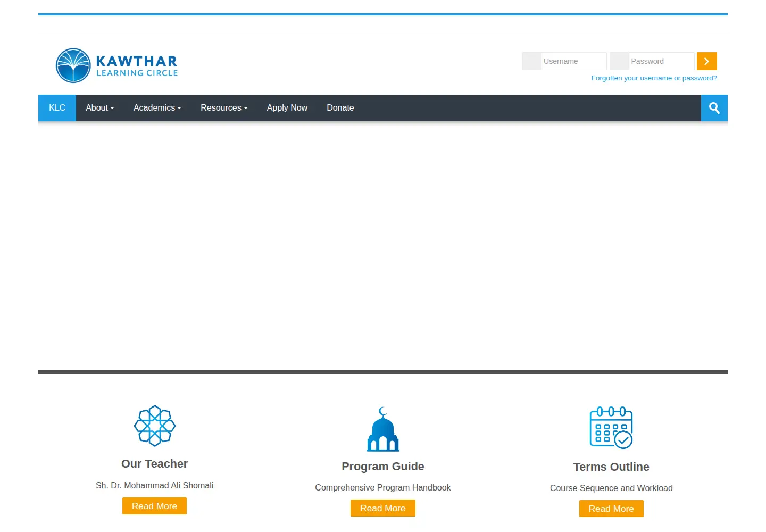Click the calendar Terms Outline icon
This screenshot has height=532, width=766.
(x=611, y=428)
